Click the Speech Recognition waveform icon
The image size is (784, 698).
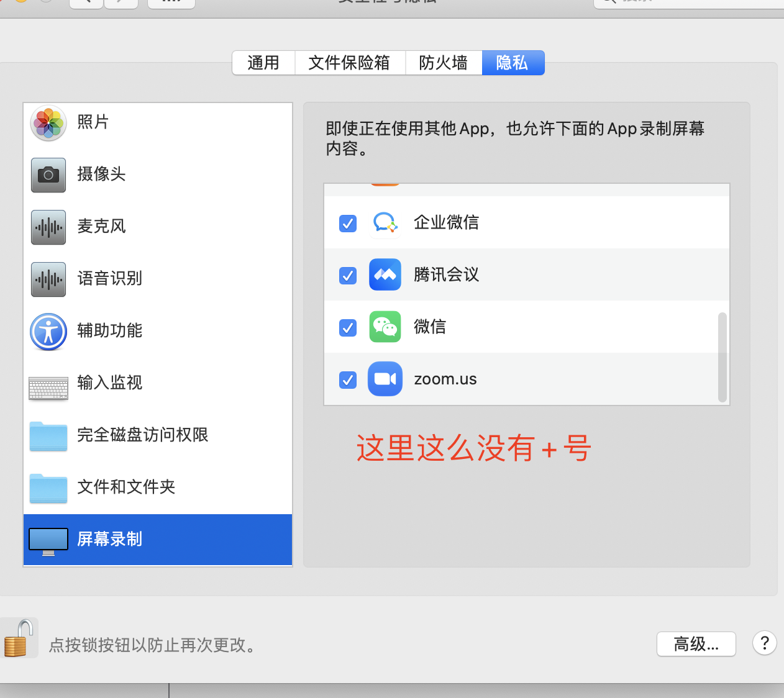tap(48, 279)
